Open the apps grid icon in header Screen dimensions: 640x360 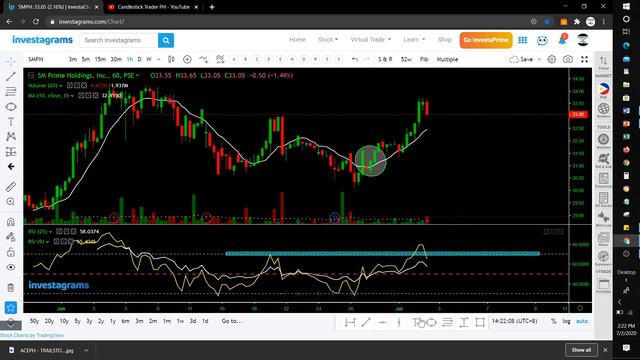click(x=523, y=40)
